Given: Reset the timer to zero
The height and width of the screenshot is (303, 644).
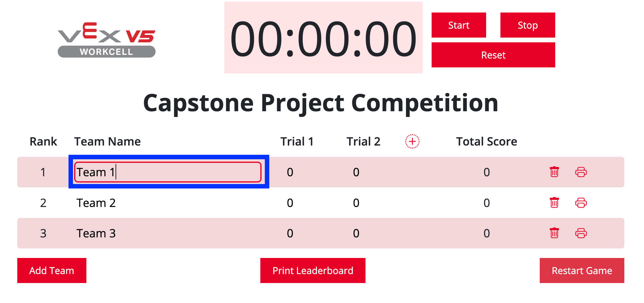Looking at the screenshot, I should 493,55.
